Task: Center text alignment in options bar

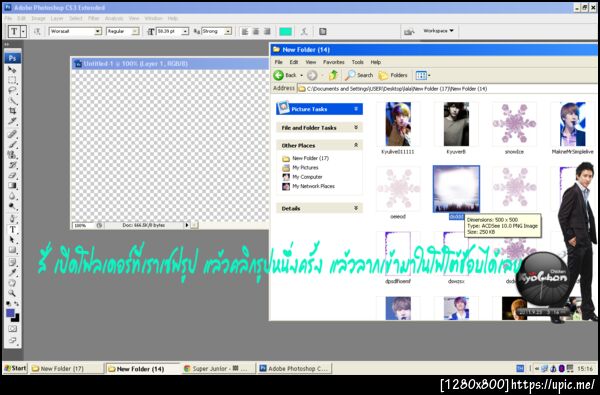Action: pyautogui.click(x=256, y=31)
